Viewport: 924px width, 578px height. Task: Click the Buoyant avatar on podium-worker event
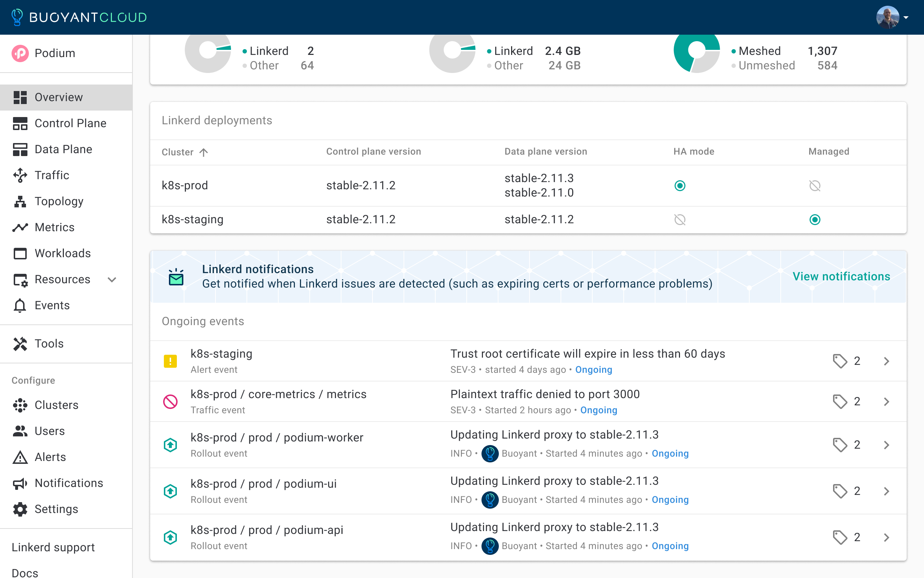(x=490, y=454)
